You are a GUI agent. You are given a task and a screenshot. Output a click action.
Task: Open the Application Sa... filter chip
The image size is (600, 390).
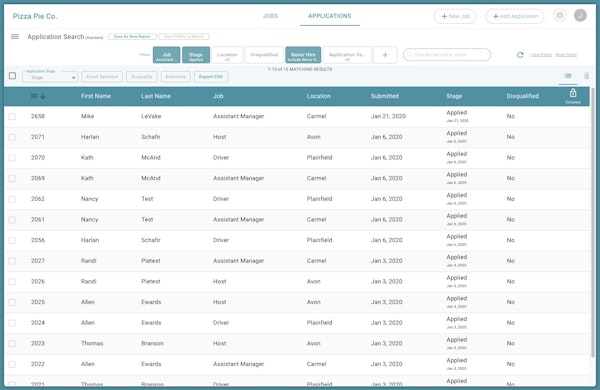(x=347, y=55)
